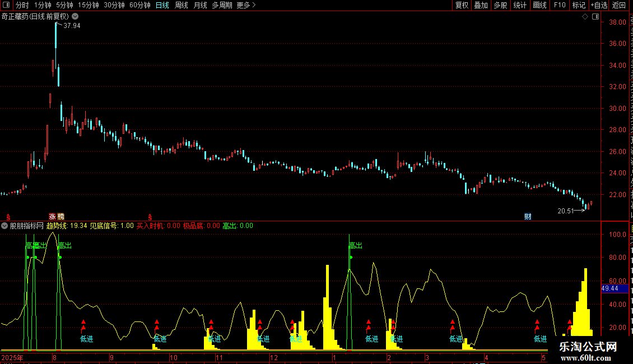Click the 20.51 low price label

[x=566, y=211]
